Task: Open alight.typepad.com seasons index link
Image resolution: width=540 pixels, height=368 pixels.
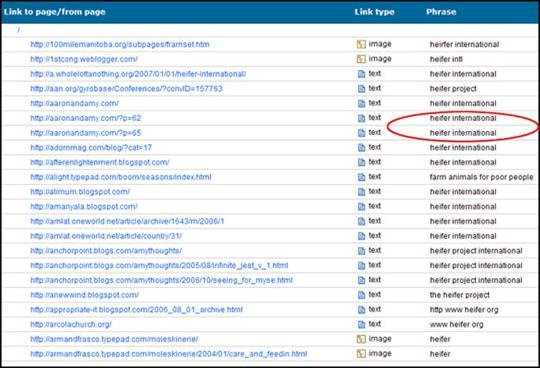Action: pos(121,177)
